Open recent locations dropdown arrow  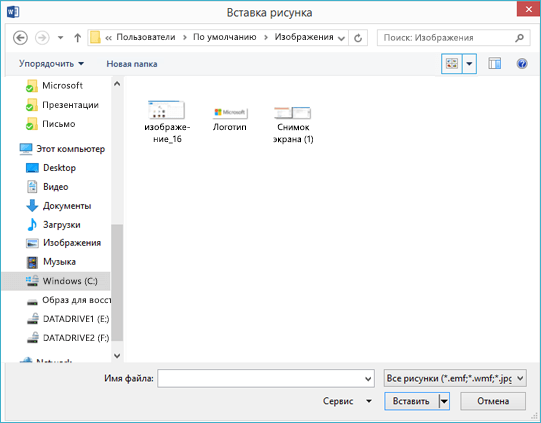point(60,37)
